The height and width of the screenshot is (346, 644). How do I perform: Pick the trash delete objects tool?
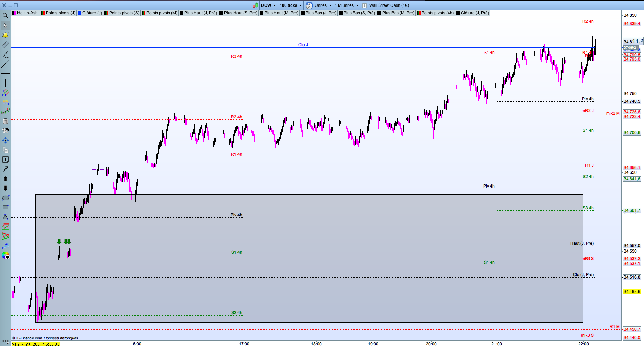[x=5, y=121]
